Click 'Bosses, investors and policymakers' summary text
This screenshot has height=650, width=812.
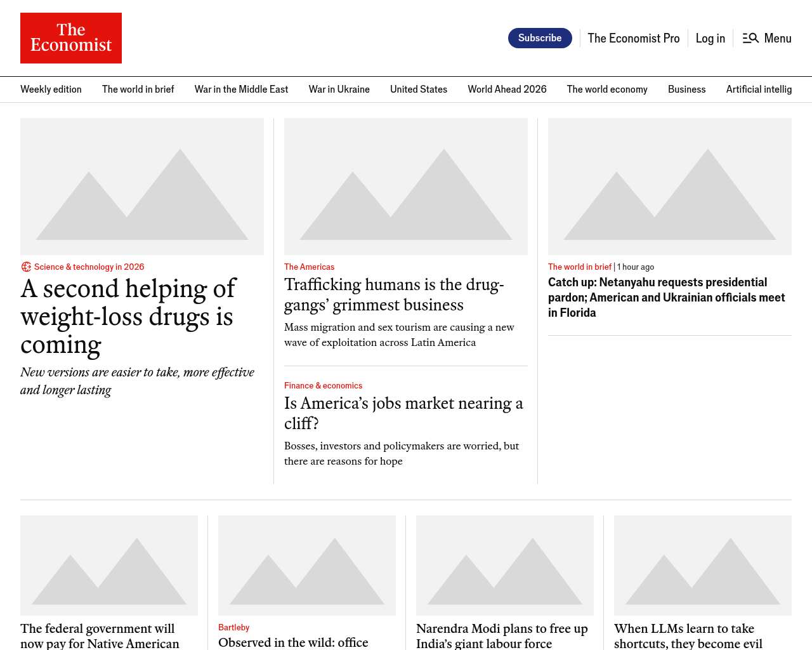coord(402,454)
